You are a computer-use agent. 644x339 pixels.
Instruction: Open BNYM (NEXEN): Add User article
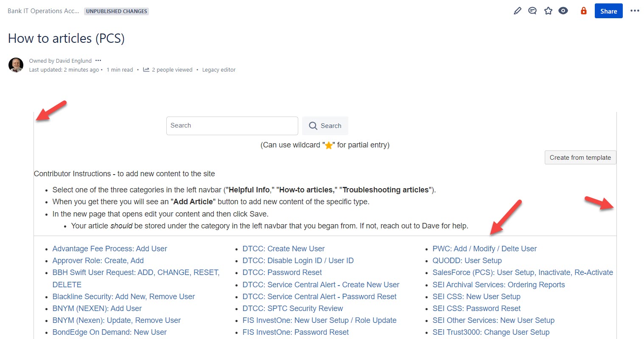coord(97,308)
